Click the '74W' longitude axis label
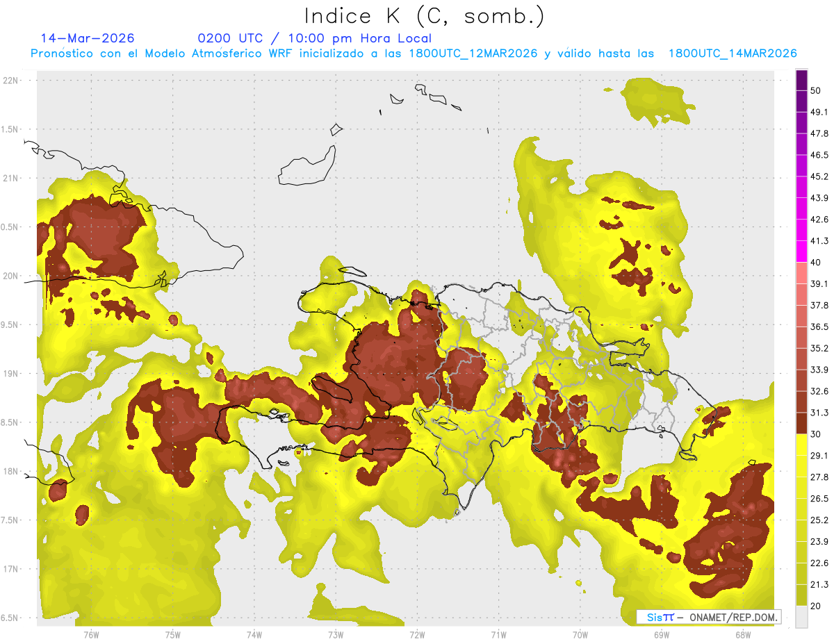The width and height of the screenshot is (834, 644). (x=254, y=635)
